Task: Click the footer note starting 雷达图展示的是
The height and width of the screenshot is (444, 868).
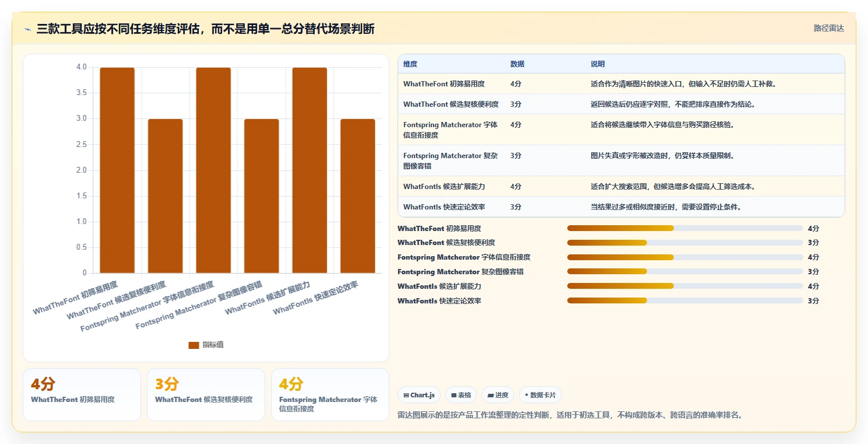Action: tap(570, 415)
